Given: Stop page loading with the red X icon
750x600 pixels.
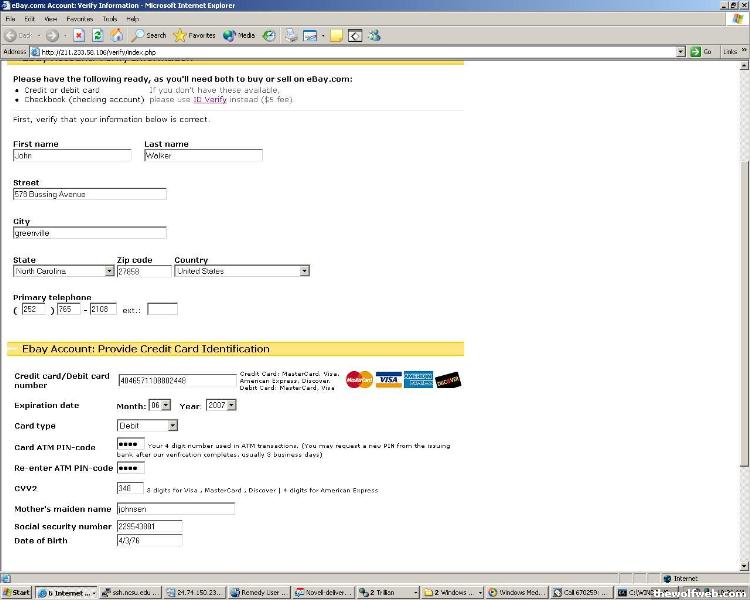Looking at the screenshot, I should [x=79, y=35].
